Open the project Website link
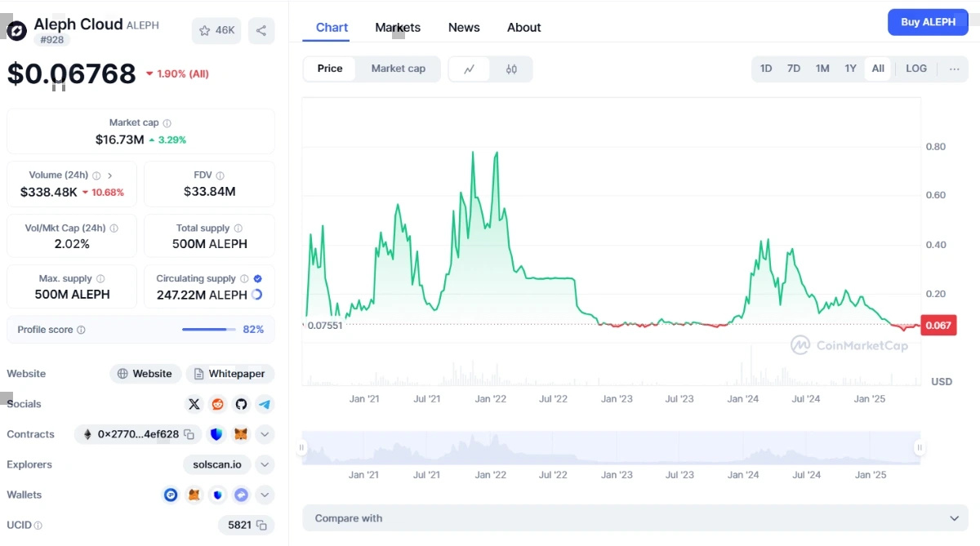The height and width of the screenshot is (546, 980). (x=145, y=374)
